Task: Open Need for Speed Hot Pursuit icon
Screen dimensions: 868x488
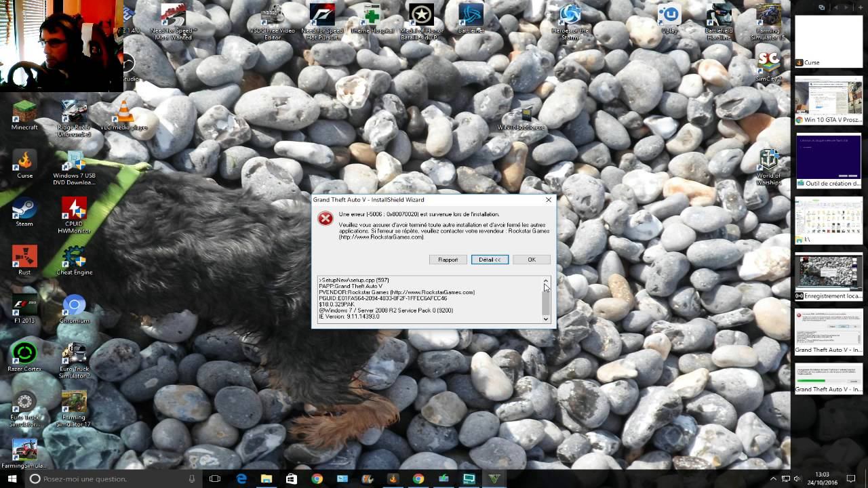Action: tap(322, 22)
